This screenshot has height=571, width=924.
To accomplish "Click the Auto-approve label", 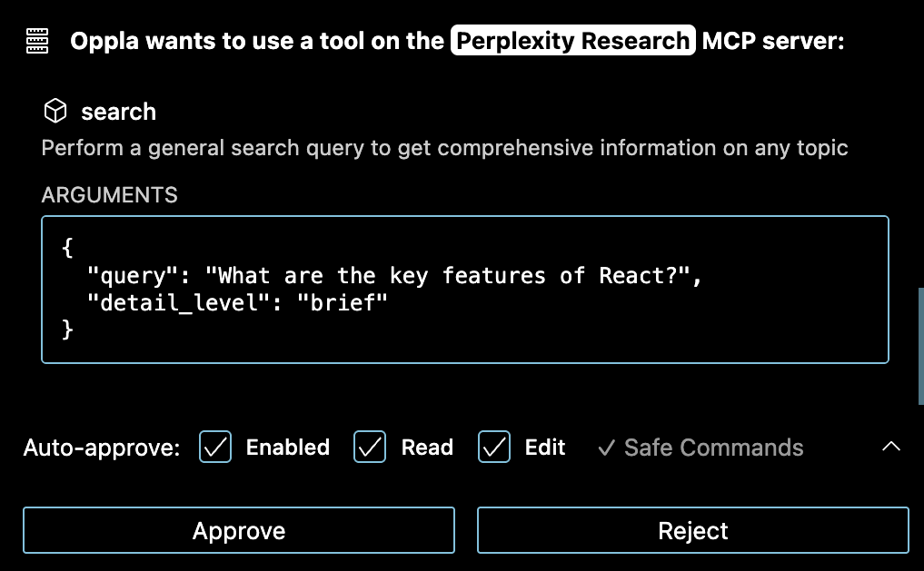I will click(x=102, y=448).
